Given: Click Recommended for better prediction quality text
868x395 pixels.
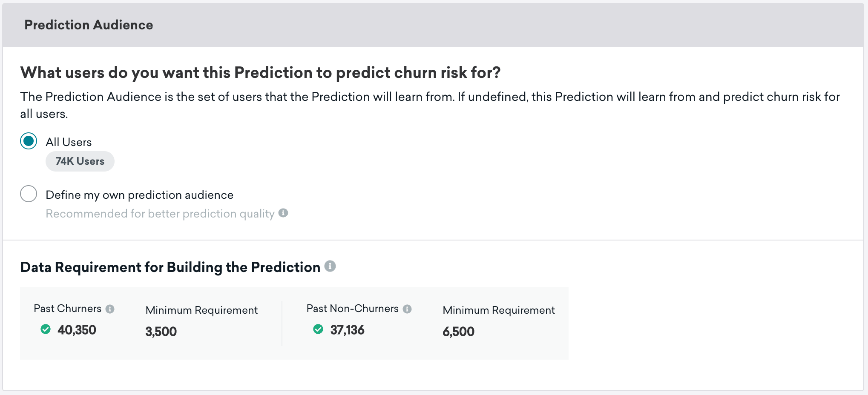Looking at the screenshot, I should click(x=160, y=214).
